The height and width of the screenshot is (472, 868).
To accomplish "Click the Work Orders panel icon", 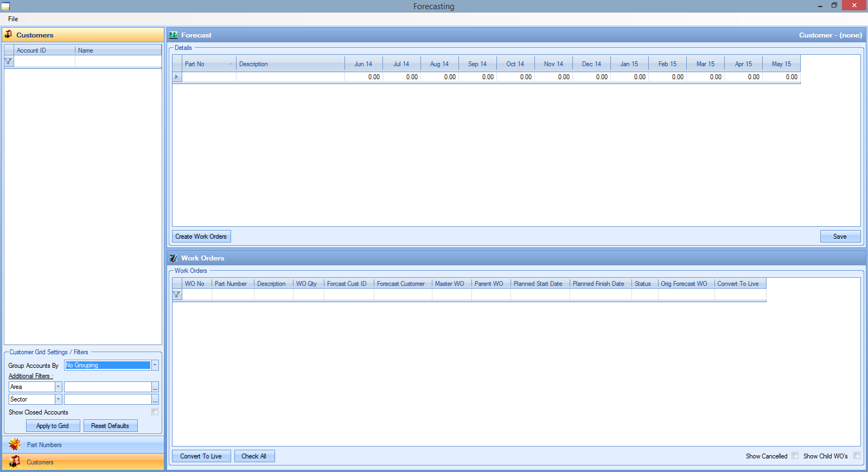I will click(x=174, y=258).
